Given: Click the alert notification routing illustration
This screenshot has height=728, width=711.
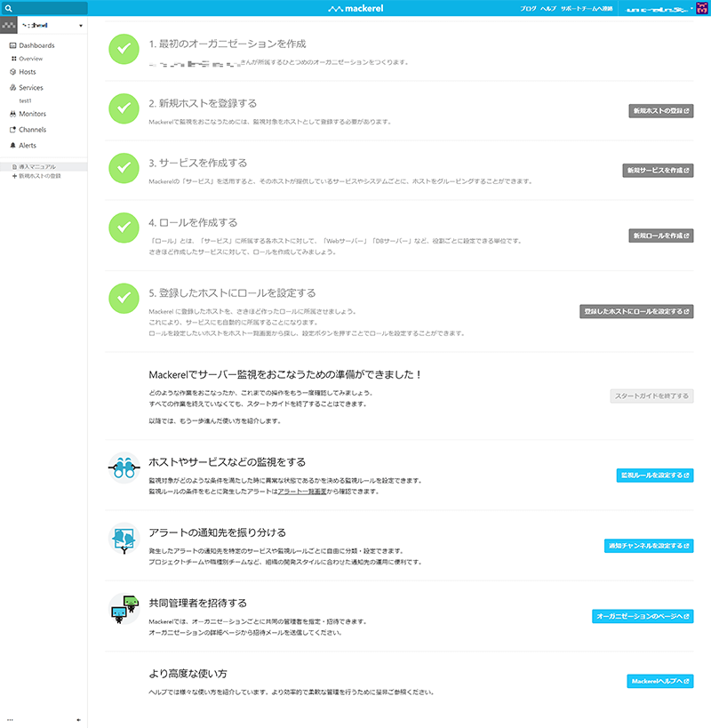Looking at the screenshot, I should (x=122, y=537).
